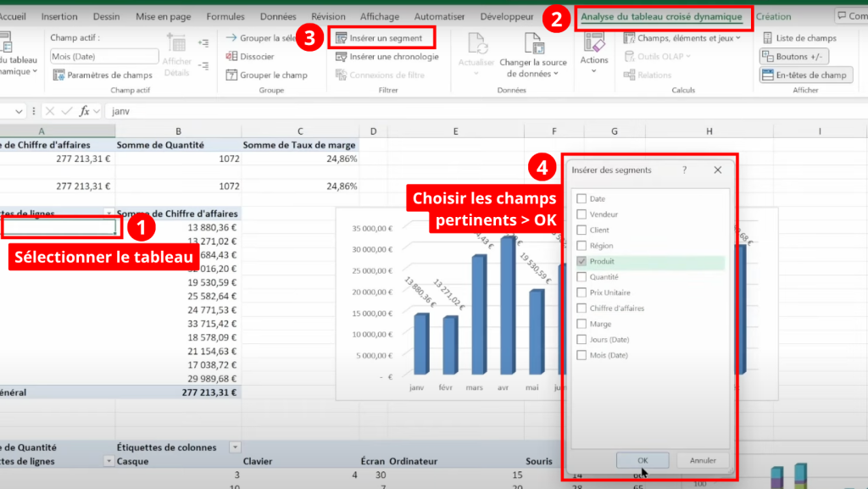Open the Actions menu button

point(594,54)
